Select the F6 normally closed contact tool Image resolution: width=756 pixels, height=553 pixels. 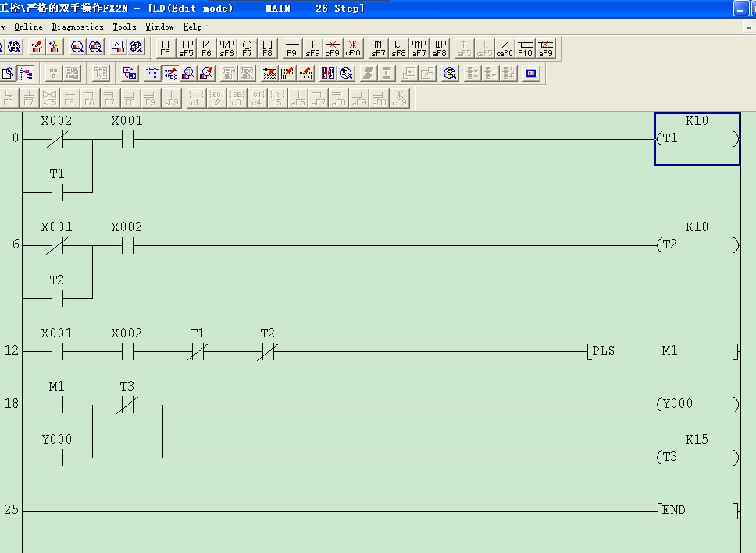pos(206,48)
